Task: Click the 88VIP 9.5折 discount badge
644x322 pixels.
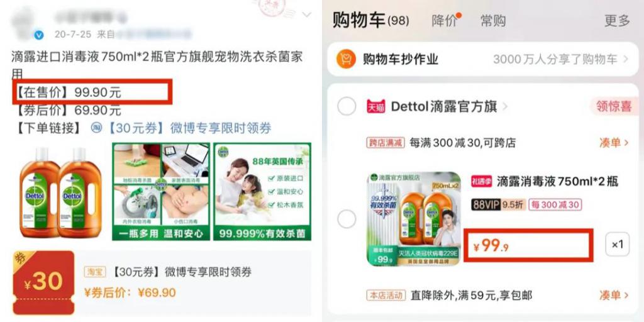Action: (x=498, y=204)
